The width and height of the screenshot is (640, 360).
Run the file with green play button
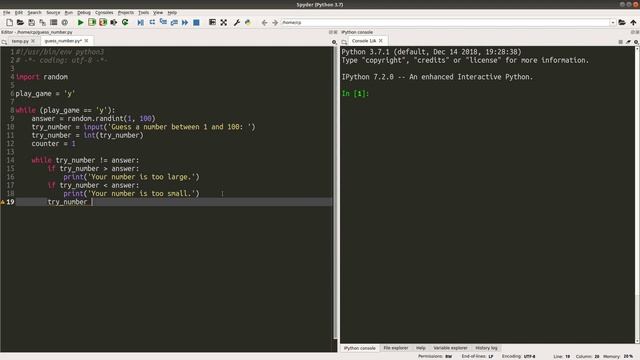pos(80,22)
